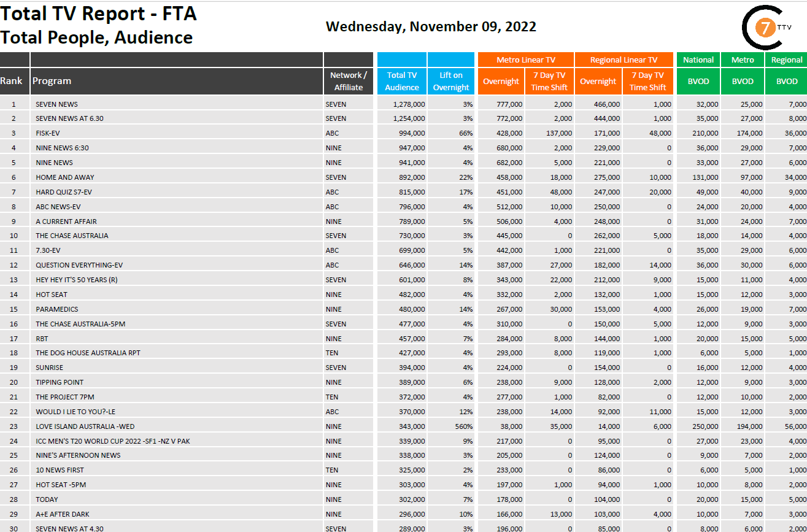
Task: Click the 1,278,000 total TV audience cell
Action: click(409, 104)
